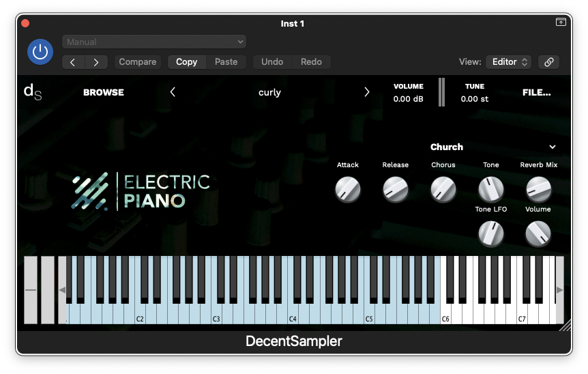Toggle the plugin power bypass button
The image size is (588, 374).
click(x=40, y=52)
